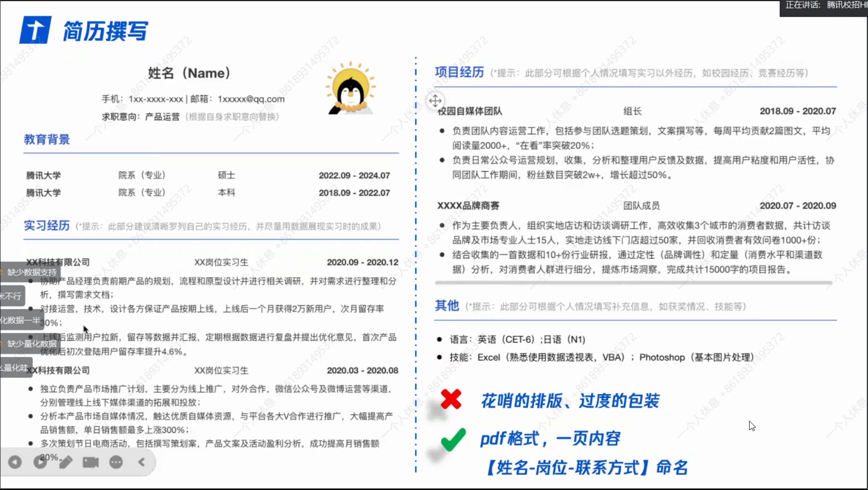This screenshot has width=868, height=490.
Task: Click the 语言：英语（CET-6） line
Action: click(x=517, y=340)
